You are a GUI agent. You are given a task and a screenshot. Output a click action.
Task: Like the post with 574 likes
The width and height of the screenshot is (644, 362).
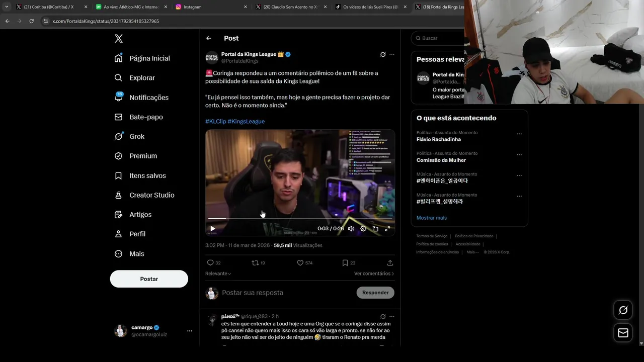click(x=304, y=263)
